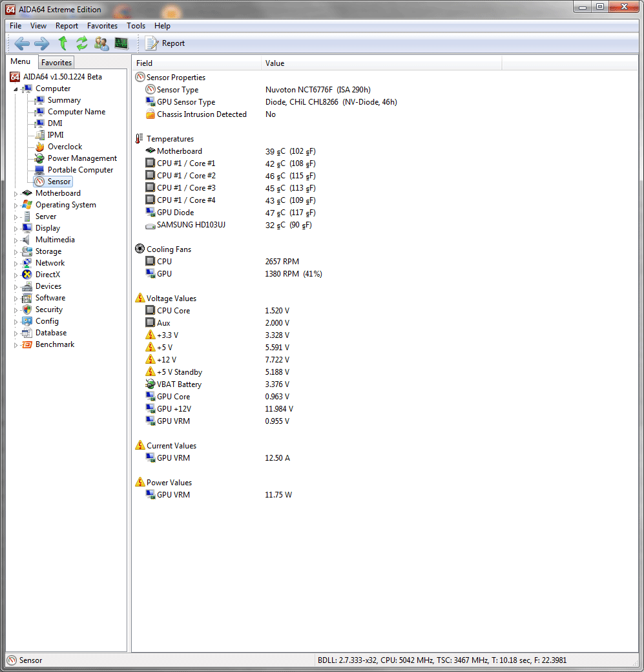Expand the Network tree node
Image resolution: width=644 pixels, height=672 pixels.
click(x=16, y=264)
